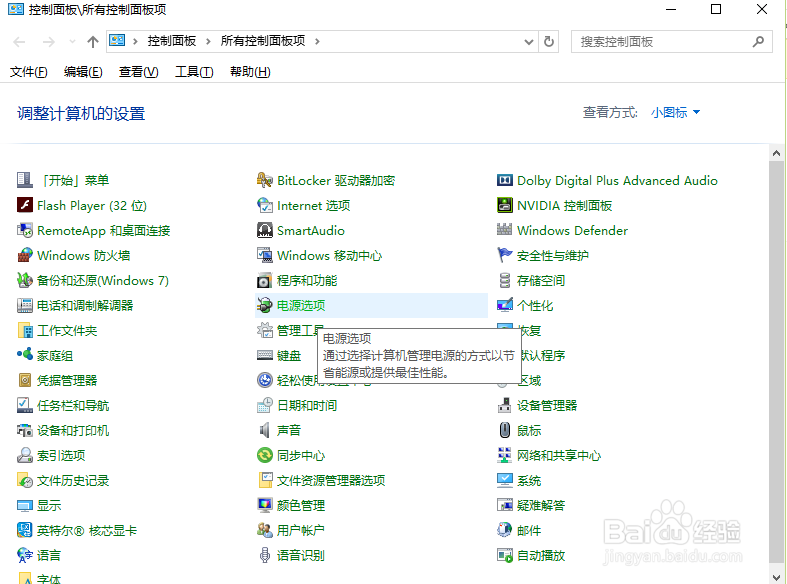The width and height of the screenshot is (787, 584).
Task: Click the Windows 防火墙 icon
Action: click(x=25, y=255)
